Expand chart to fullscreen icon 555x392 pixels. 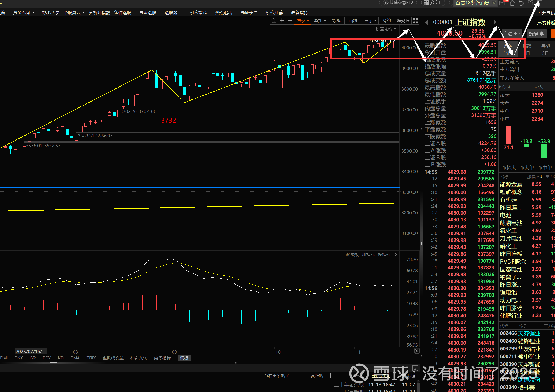(415, 21)
